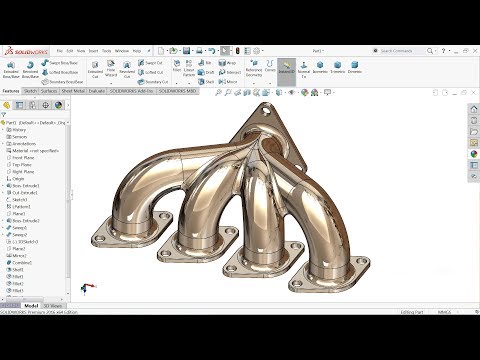
Task: Select Combine1 in the feature tree
Action: click(x=19, y=263)
